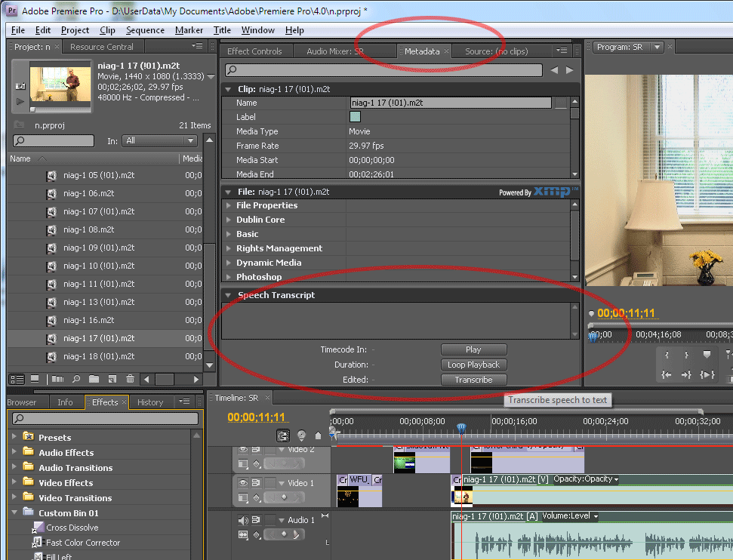This screenshot has width=733, height=560.
Task: Go to Out Point in Program monitor
Action: (x=686, y=374)
